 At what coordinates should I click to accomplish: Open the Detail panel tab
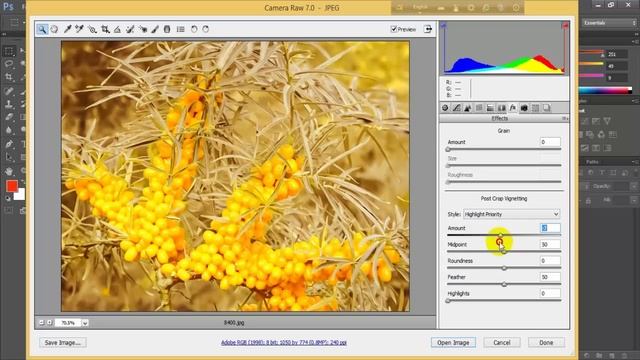(468, 108)
